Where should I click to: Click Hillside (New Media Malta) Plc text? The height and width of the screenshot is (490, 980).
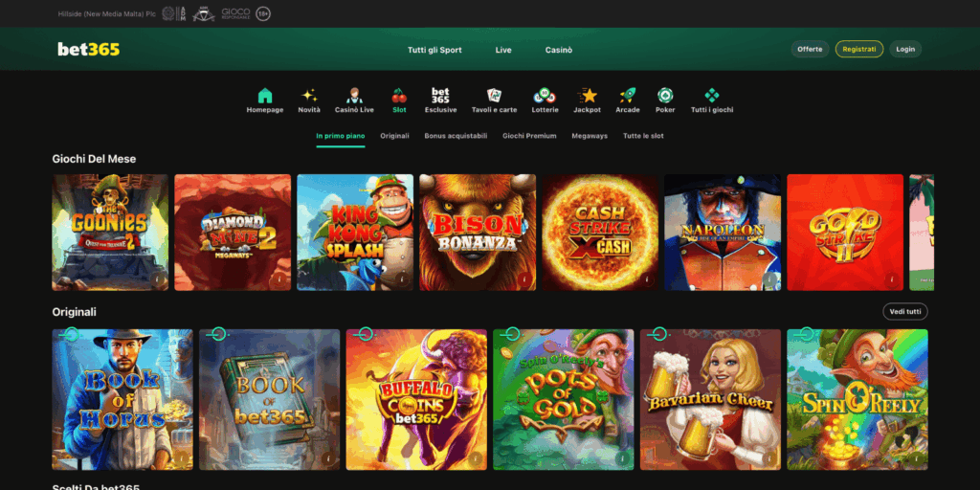coord(107,13)
